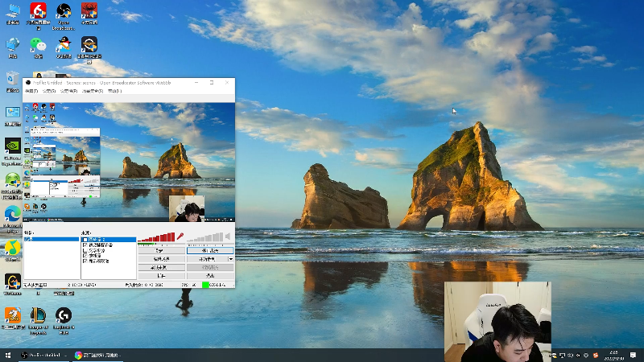644x362 pixels.
Task: Expand the Start Recording dropdown arrow
Action: [x=230, y=259]
